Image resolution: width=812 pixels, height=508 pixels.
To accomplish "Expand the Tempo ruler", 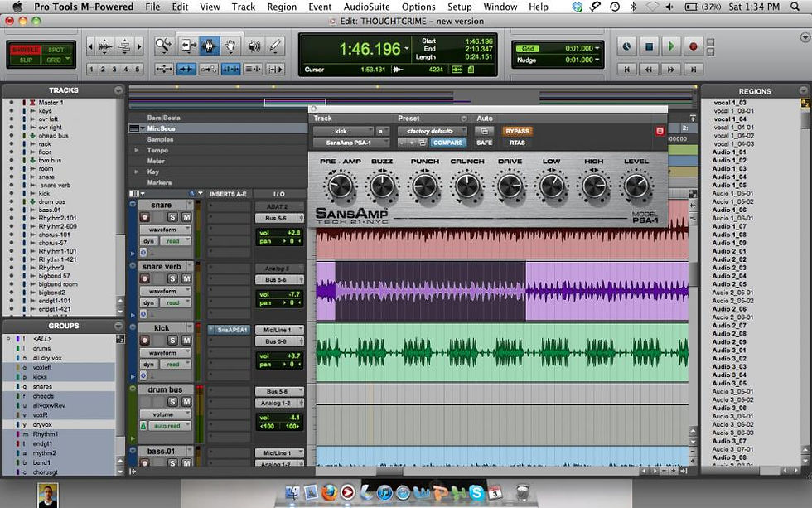I will click(x=137, y=150).
